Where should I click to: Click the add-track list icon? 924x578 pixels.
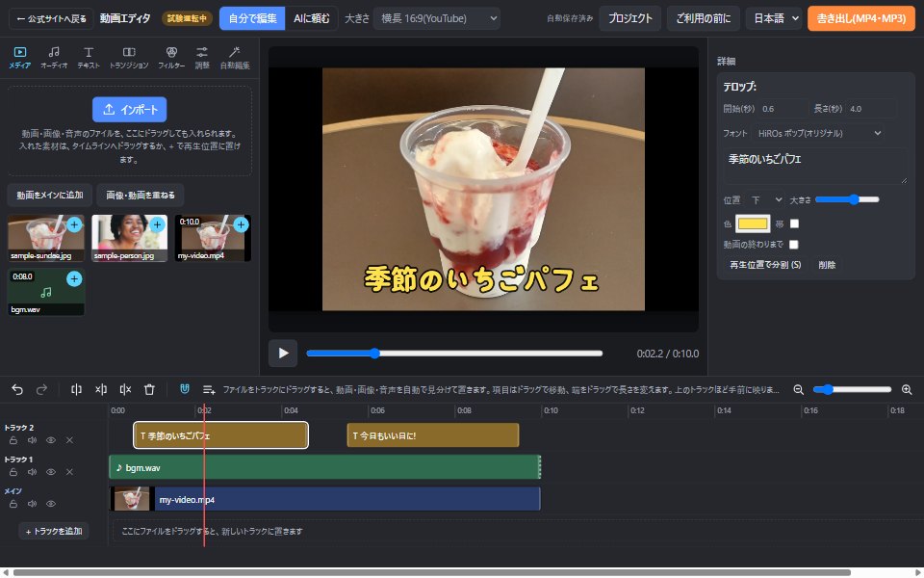point(209,389)
